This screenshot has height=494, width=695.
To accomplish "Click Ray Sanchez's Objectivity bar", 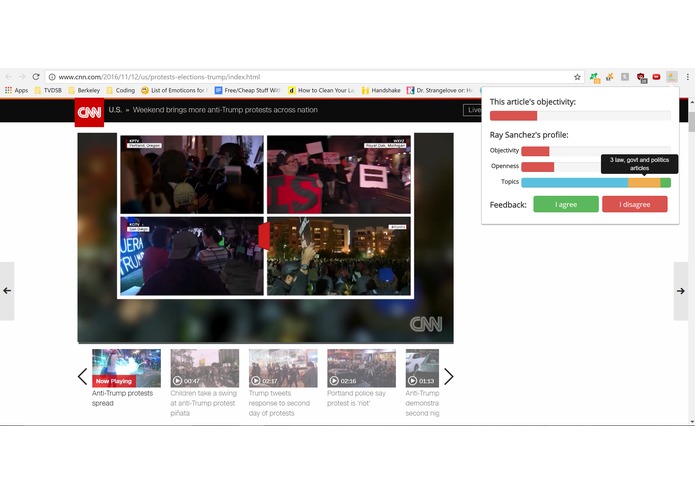I will tap(596, 151).
